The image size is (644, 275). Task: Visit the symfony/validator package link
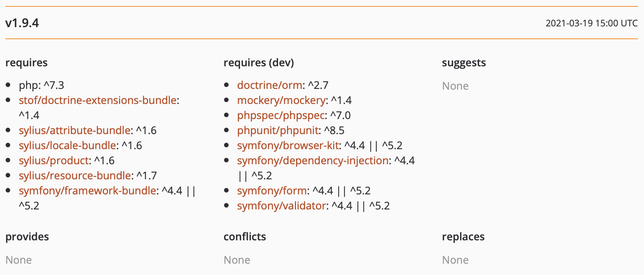(282, 206)
